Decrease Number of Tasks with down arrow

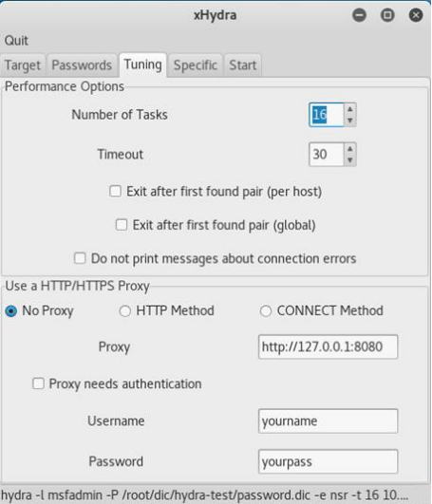coord(350,121)
